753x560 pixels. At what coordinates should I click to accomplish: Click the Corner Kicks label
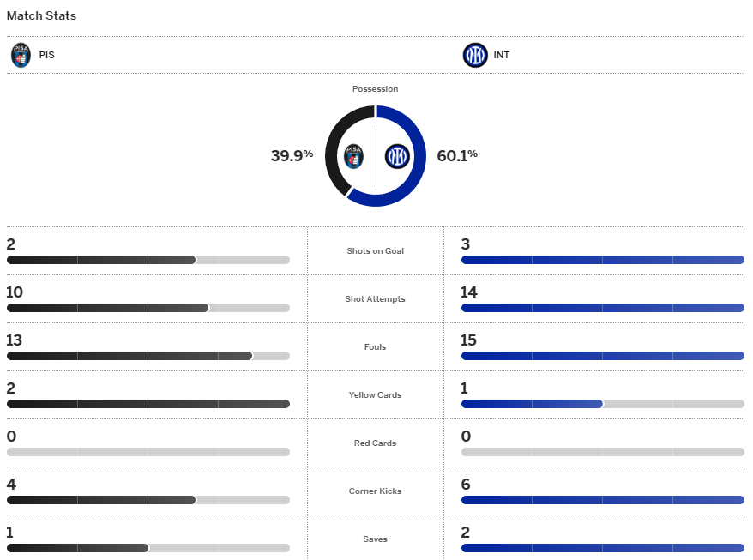[375, 491]
